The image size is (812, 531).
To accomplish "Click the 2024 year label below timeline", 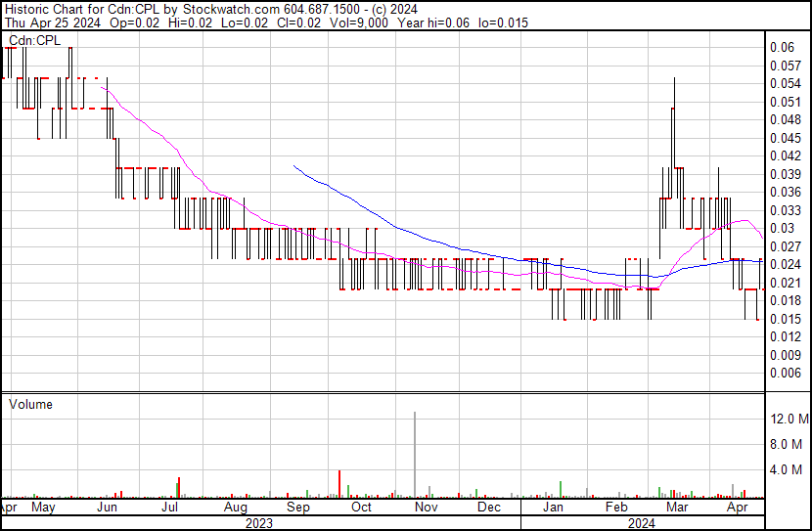I will (640, 522).
